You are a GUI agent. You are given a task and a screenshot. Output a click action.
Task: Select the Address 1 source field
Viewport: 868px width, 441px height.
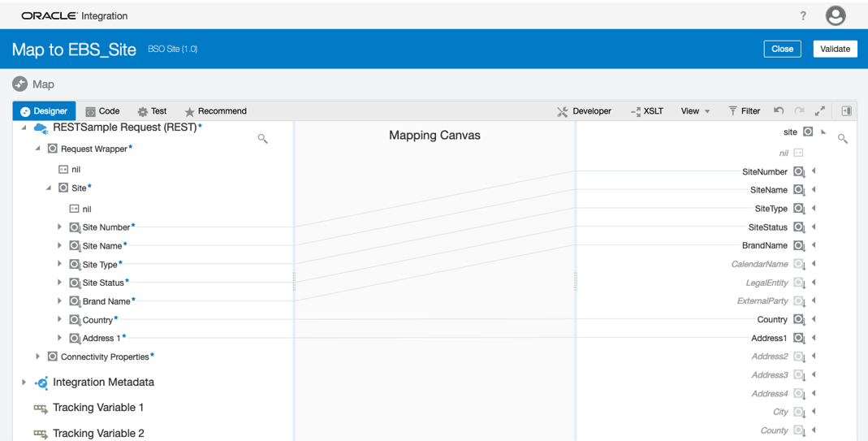[x=101, y=338]
